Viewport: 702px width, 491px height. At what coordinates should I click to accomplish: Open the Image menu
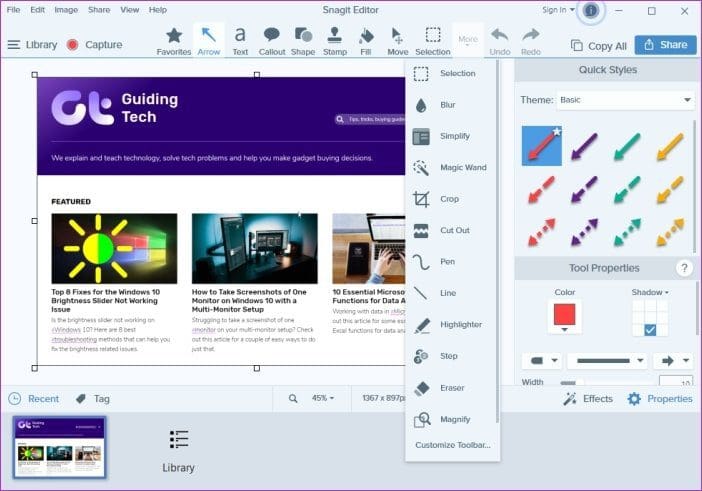click(66, 9)
